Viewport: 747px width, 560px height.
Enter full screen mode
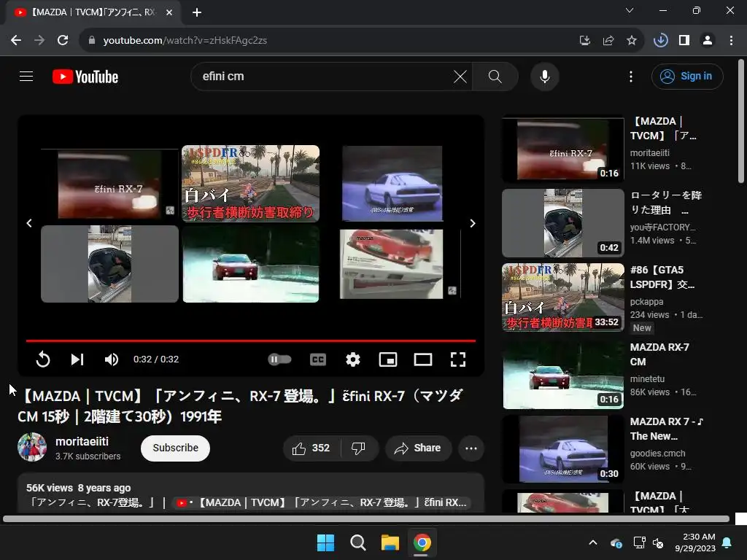[458, 359]
